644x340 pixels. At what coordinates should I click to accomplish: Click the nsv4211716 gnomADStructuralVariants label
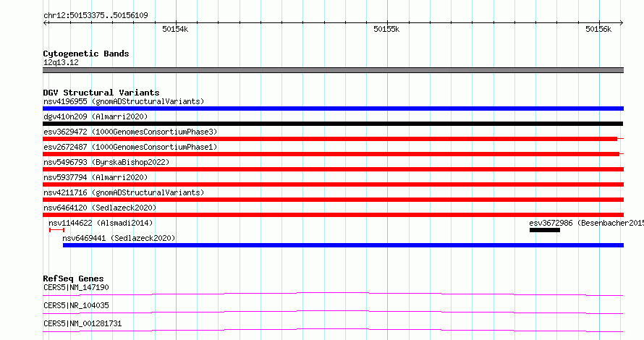[124, 192]
